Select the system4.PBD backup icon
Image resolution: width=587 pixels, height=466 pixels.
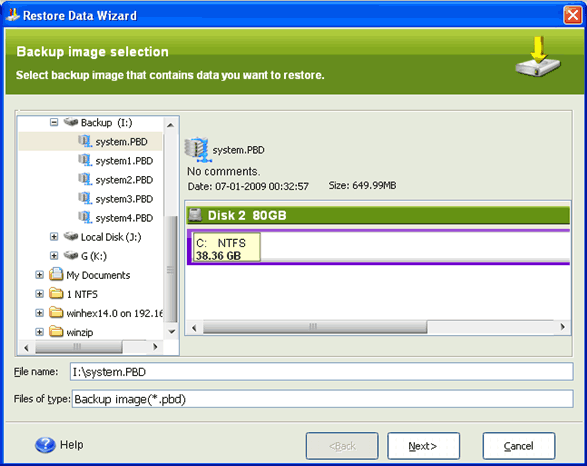(85, 218)
